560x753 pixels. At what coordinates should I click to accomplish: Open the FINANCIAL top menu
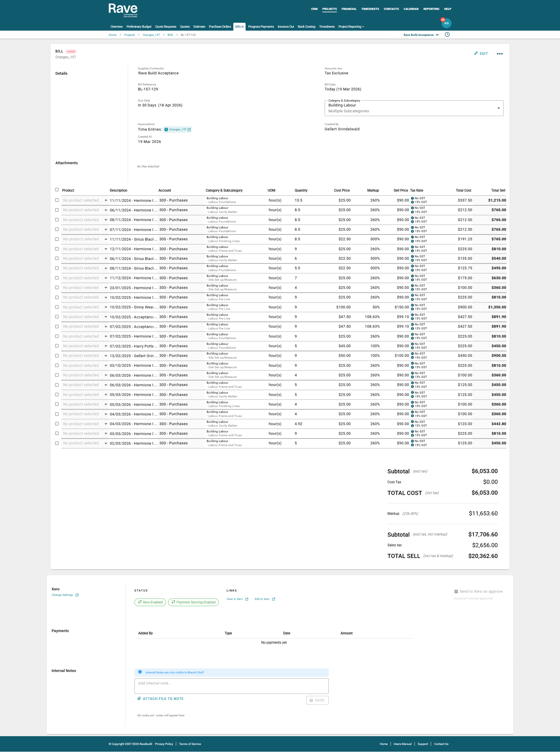pos(349,9)
